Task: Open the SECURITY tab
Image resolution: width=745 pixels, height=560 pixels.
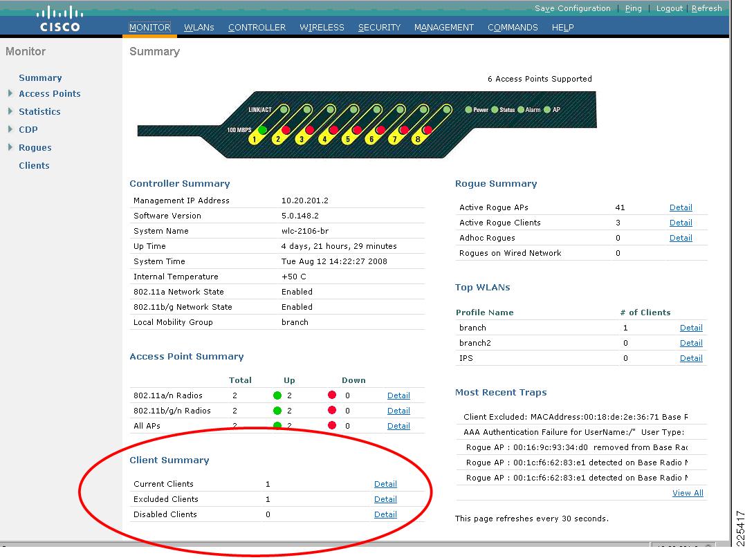Action: pos(378,27)
